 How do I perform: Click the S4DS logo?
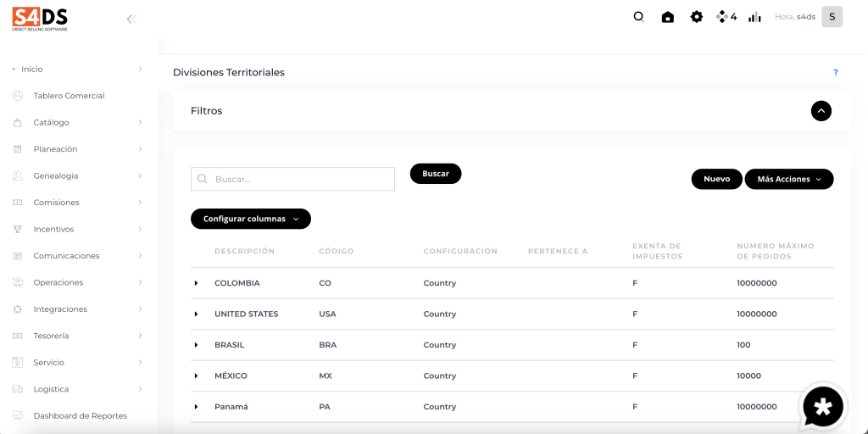pos(40,18)
